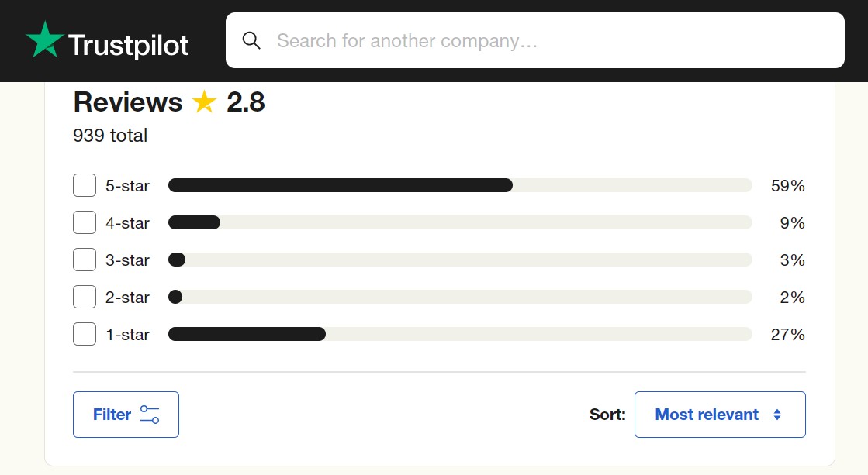
Task: Click the 27% percentage for 1-star
Action: click(788, 335)
